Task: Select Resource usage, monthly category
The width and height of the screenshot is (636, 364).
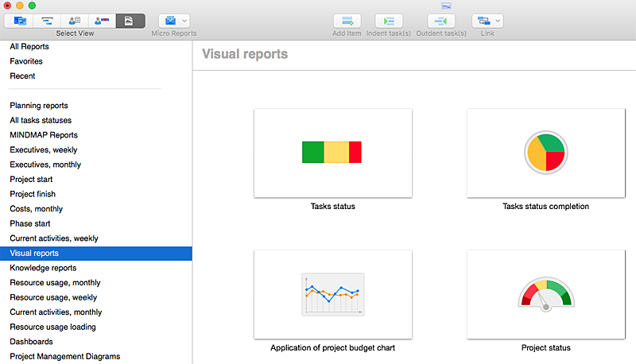Action: pos(55,282)
